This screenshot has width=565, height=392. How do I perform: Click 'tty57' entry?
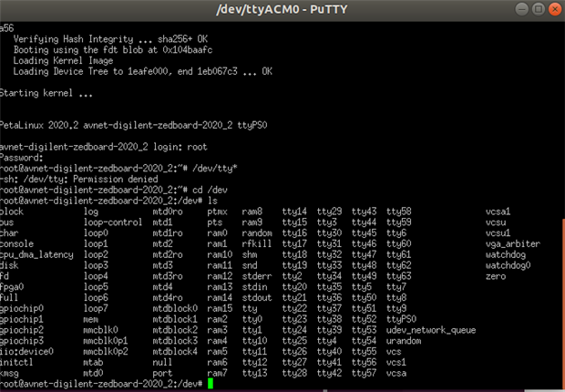point(364,373)
